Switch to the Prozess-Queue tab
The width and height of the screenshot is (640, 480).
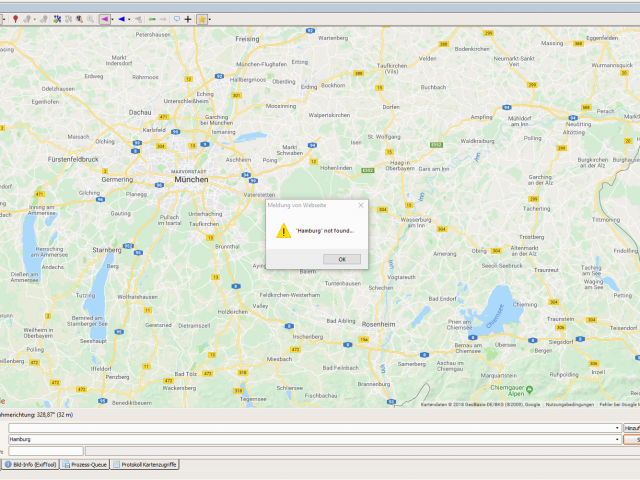[85, 464]
